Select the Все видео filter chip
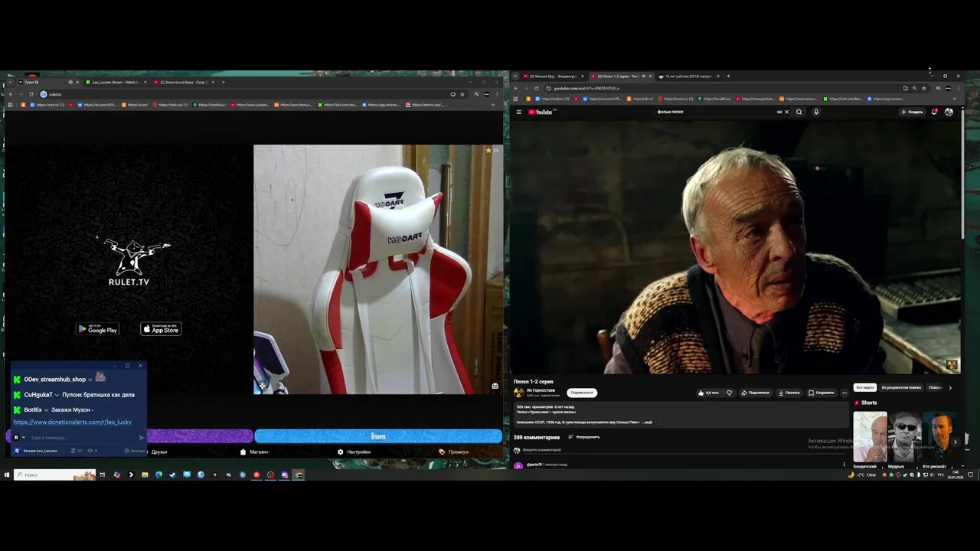980x551 pixels. [865, 387]
